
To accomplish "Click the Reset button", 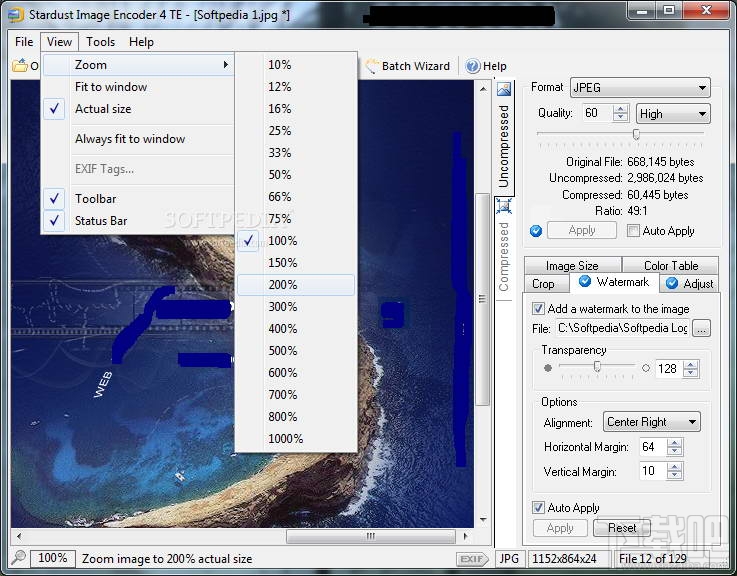I will 622,528.
